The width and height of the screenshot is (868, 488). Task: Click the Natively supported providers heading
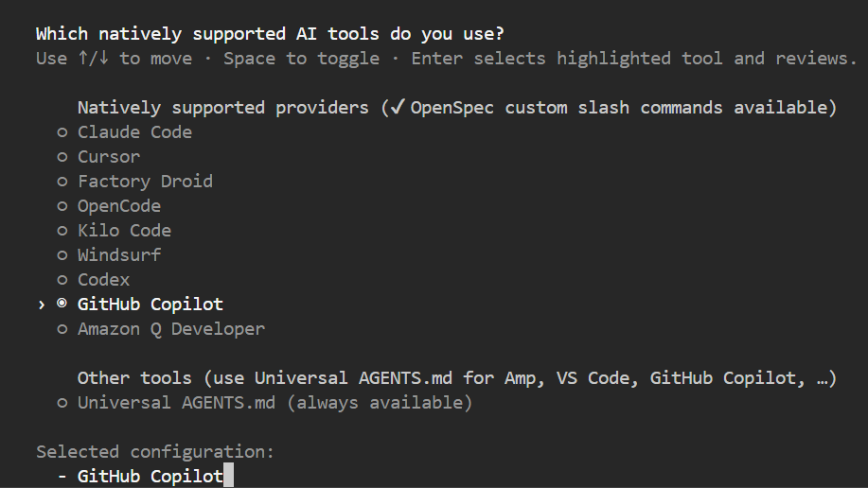223,108
